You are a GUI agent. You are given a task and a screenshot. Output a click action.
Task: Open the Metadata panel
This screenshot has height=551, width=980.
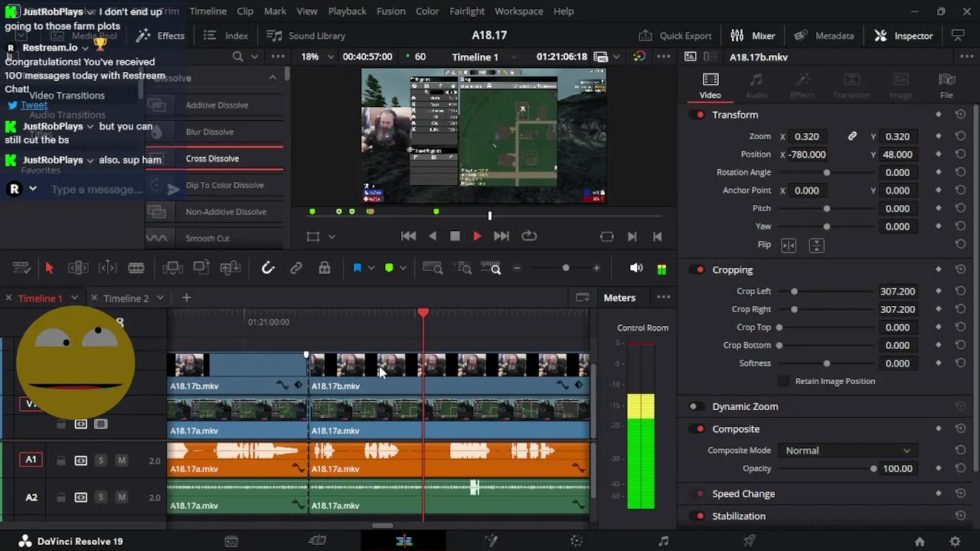(x=825, y=36)
